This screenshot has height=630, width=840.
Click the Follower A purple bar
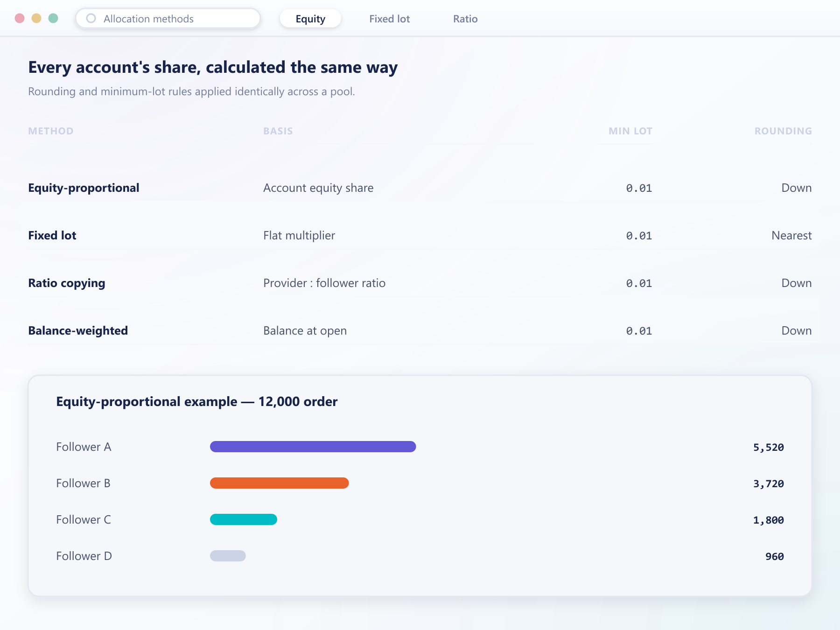click(313, 447)
